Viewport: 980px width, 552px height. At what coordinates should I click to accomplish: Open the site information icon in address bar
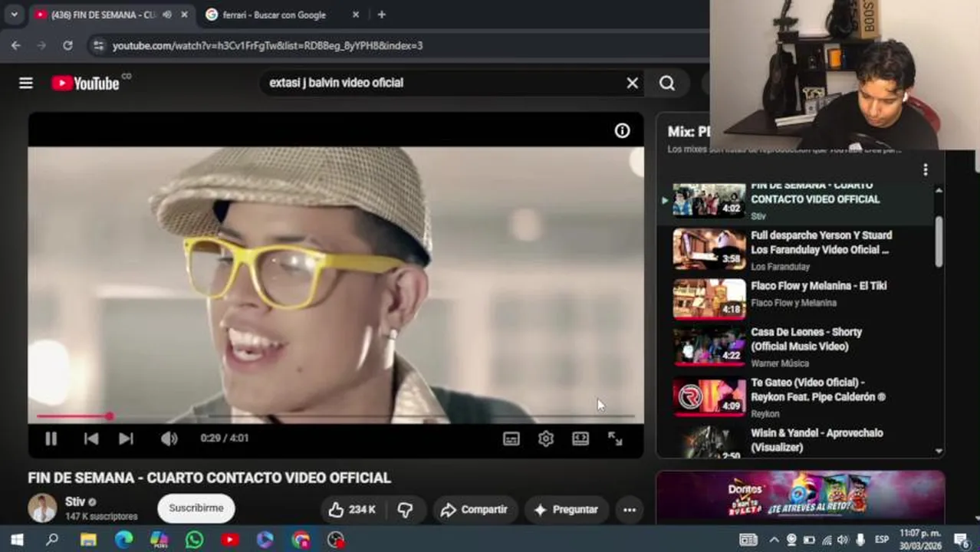[x=98, y=46]
